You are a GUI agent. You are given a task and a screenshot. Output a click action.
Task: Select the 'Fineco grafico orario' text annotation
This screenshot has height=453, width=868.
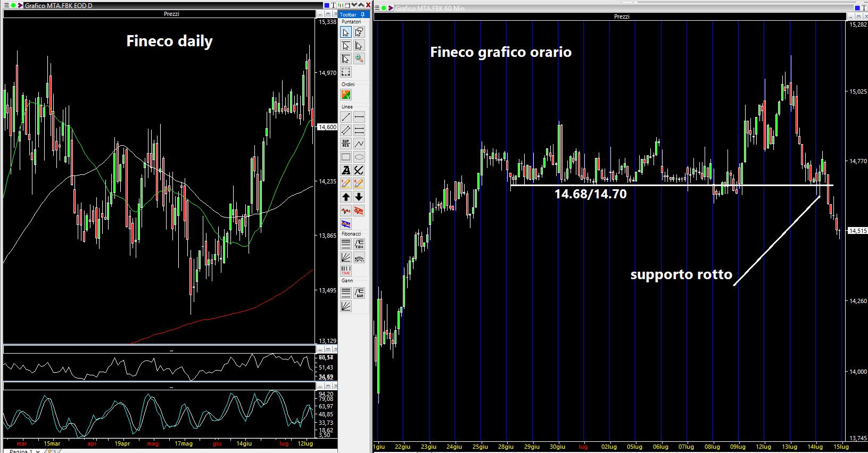pyautogui.click(x=501, y=52)
